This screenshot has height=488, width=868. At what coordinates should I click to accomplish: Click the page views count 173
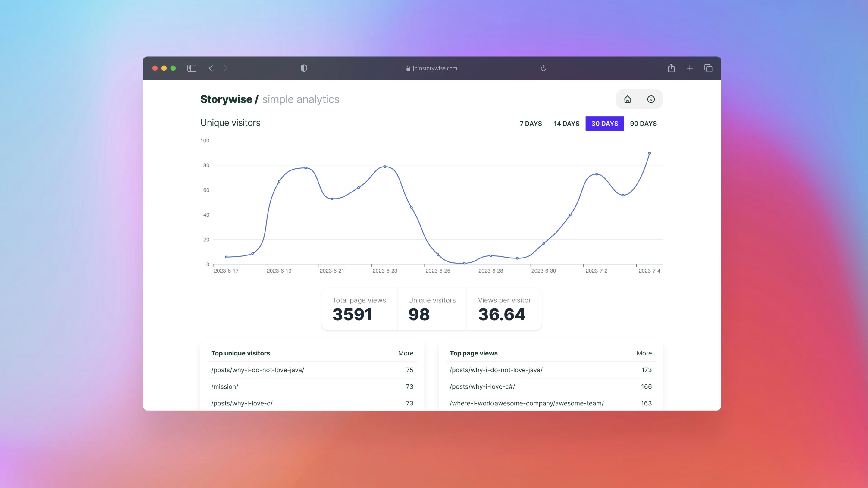(646, 370)
